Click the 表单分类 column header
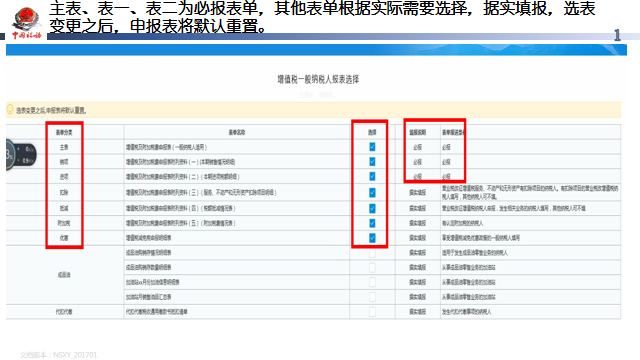This screenshot has height=360, width=640. point(64,132)
